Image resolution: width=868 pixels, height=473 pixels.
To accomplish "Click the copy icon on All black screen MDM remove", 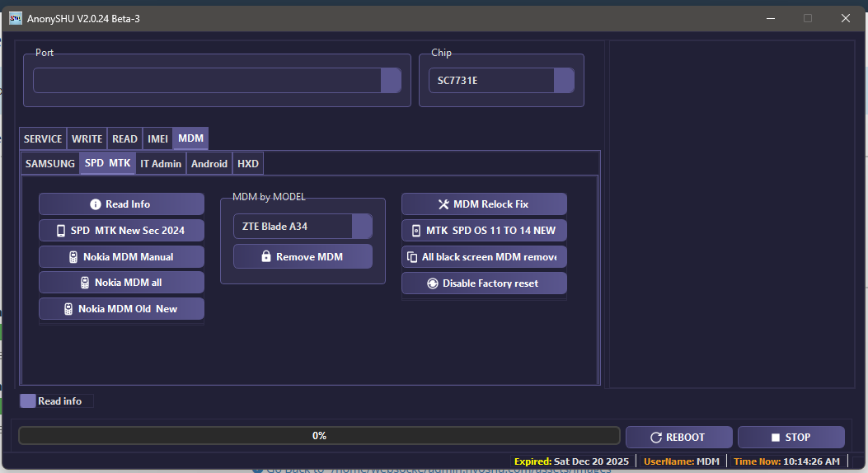I will (x=412, y=257).
